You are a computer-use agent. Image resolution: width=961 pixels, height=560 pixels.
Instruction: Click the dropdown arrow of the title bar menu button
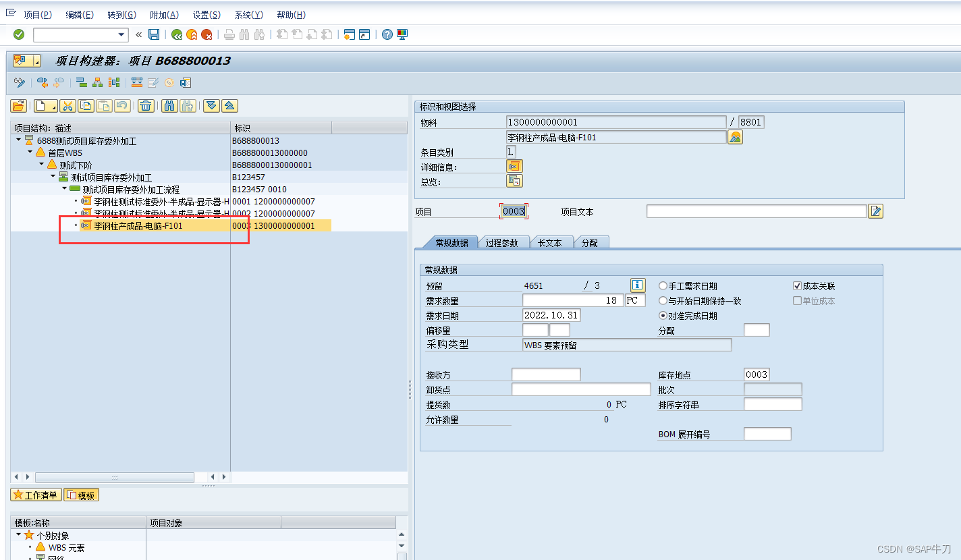[x=37, y=61]
